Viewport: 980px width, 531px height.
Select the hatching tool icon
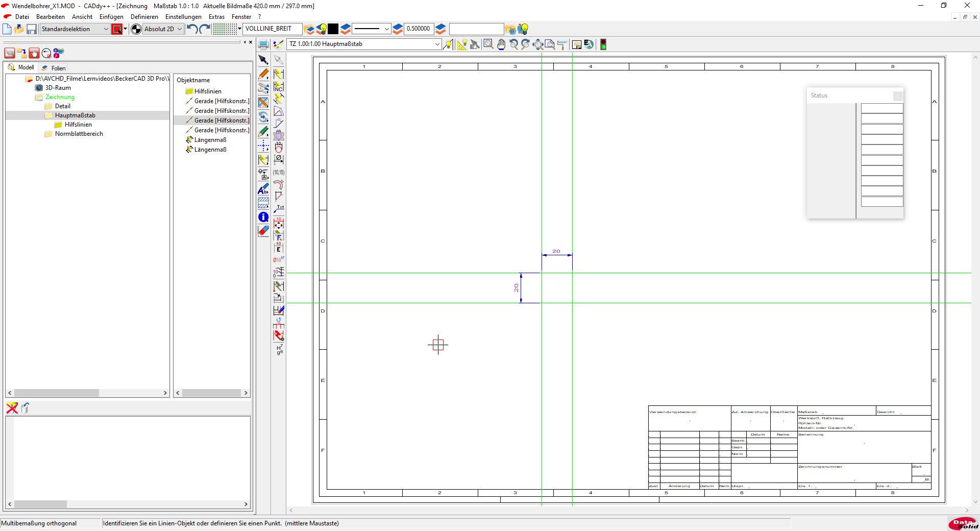(263, 203)
